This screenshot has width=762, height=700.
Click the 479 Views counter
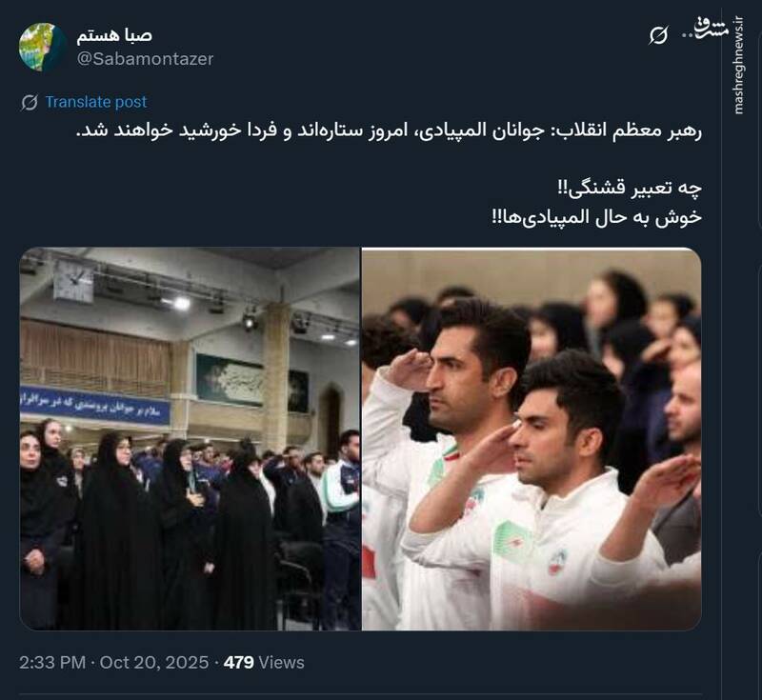pyautogui.click(x=264, y=663)
